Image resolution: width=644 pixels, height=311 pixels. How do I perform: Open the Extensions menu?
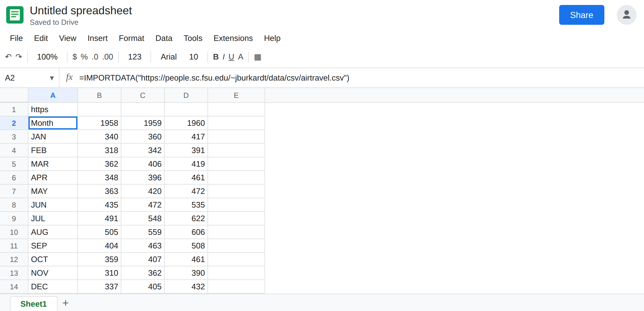point(233,38)
